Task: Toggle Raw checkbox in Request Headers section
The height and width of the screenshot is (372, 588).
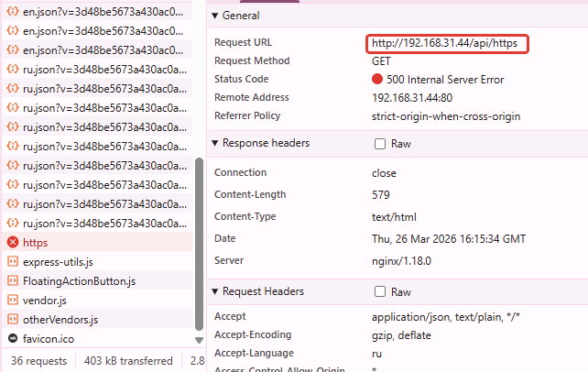Action: 380,292
